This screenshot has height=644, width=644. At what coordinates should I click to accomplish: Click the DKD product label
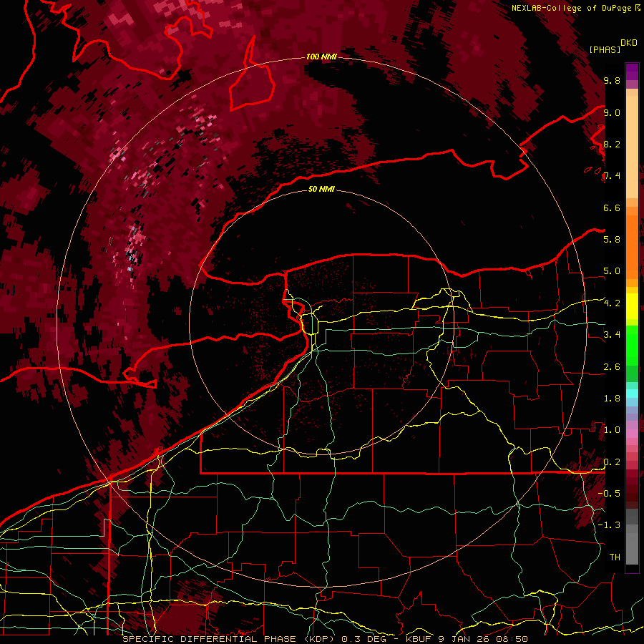pyautogui.click(x=629, y=42)
